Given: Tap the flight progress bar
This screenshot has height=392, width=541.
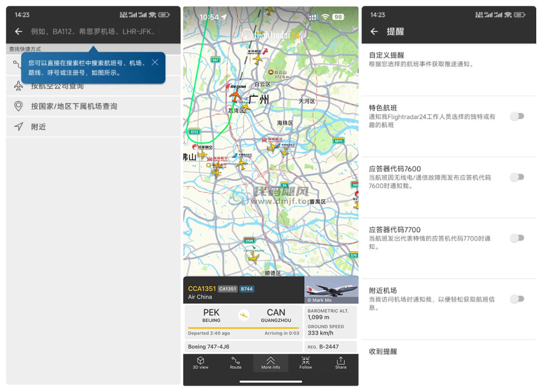Looking at the screenshot, I should click(243, 328).
